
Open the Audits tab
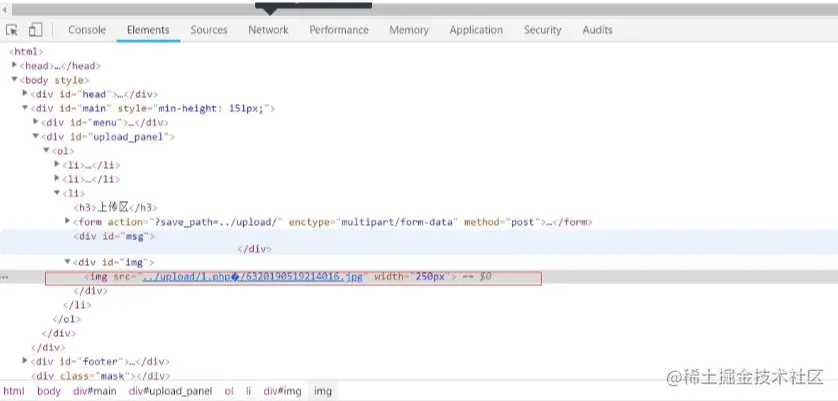pyautogui.click(x=598, y=30)
